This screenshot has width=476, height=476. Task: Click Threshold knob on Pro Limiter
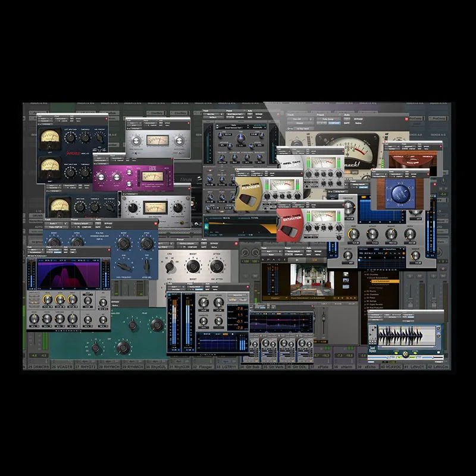click(x=203, y=303)
